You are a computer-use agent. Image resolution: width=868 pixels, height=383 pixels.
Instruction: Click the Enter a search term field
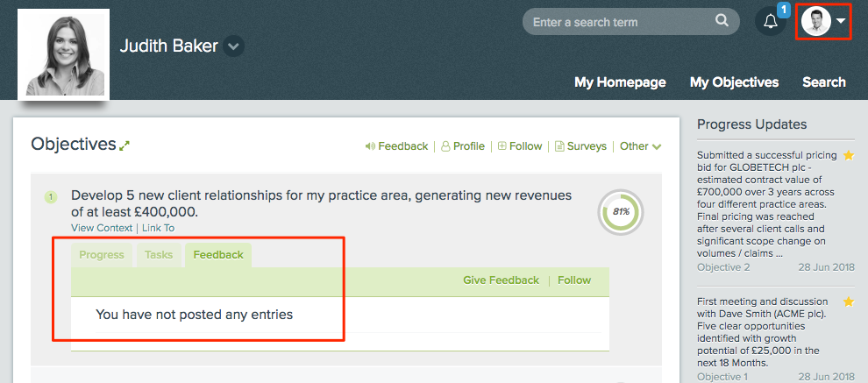click(620, 22)
